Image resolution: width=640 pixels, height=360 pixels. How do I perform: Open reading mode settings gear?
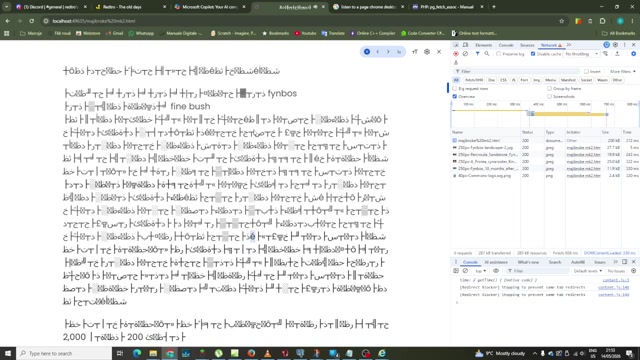tap(427, 51)
